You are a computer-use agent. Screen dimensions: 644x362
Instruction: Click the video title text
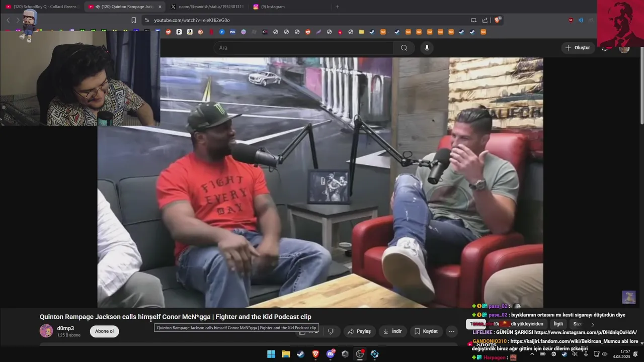[x=176, y=317]
